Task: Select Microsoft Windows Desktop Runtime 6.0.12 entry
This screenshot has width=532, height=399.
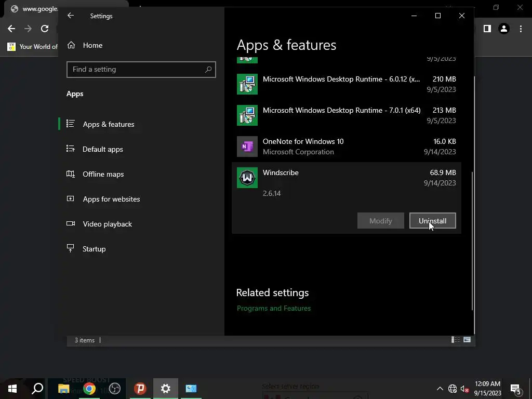Action: click(x=347, y=84)
